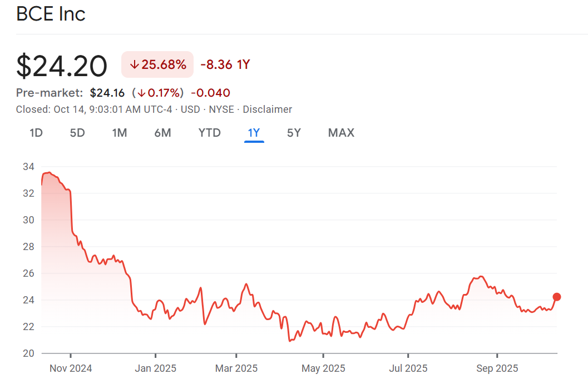The height and width of the screenshot is (389, 588).
Task: Click the down arrow in the 25.68% badge
Action: click(x=134, y=64)
